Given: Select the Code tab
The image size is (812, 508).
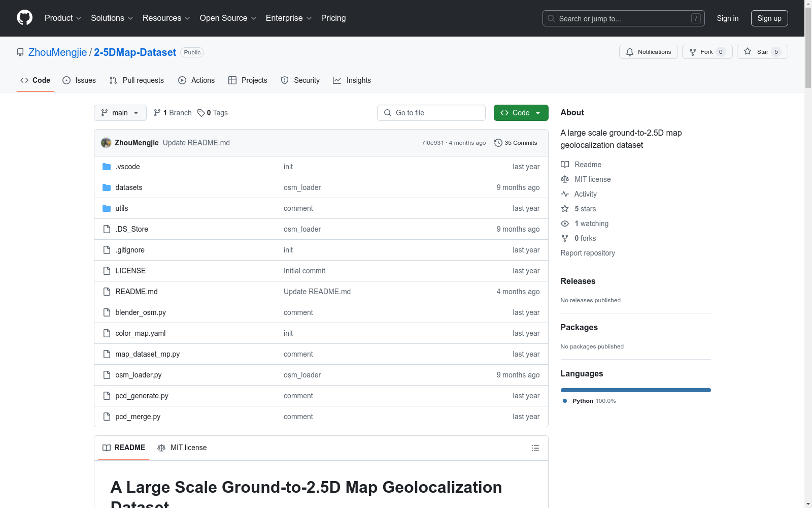Looking at the screenshot, I should (x=35, y=80).
